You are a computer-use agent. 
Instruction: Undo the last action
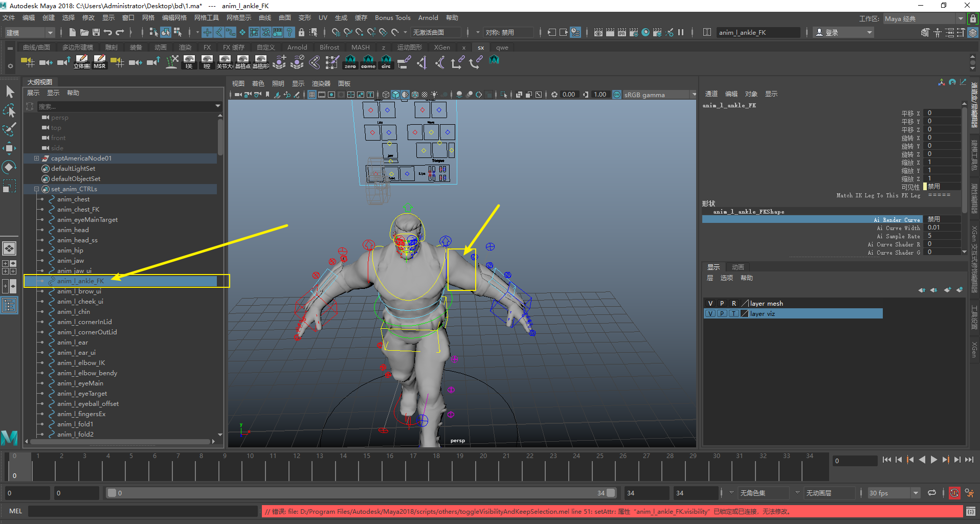pos(108,32)
